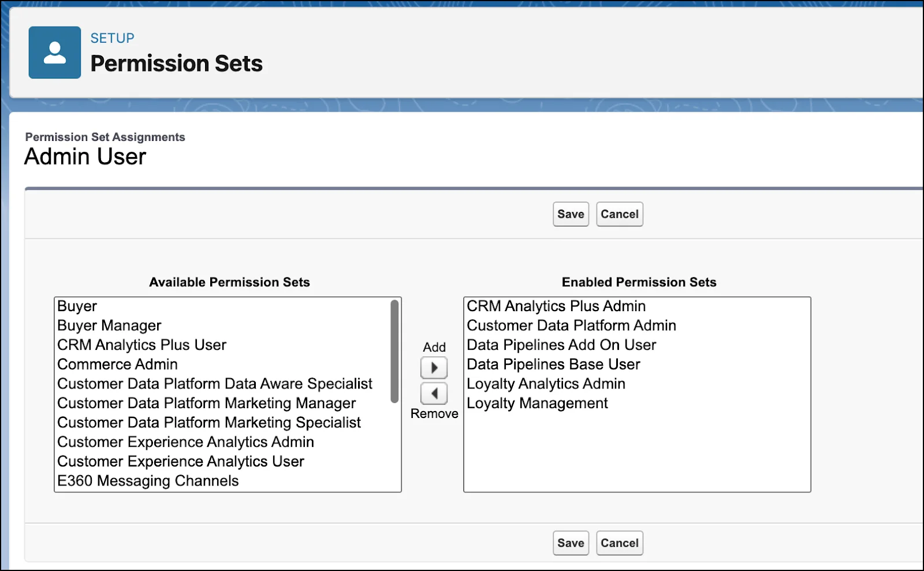Select Buyer in available list

tap(77, 306)
